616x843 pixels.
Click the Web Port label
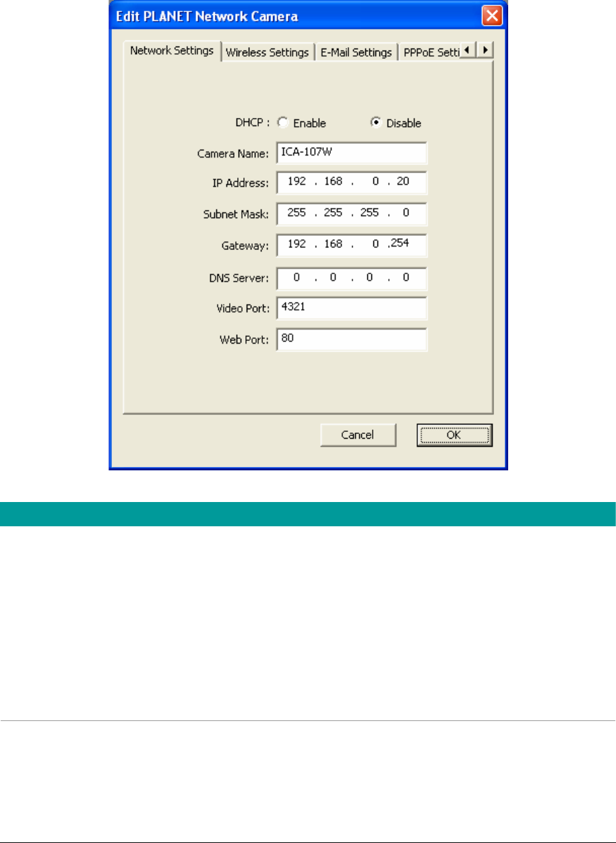click(246, 340)
